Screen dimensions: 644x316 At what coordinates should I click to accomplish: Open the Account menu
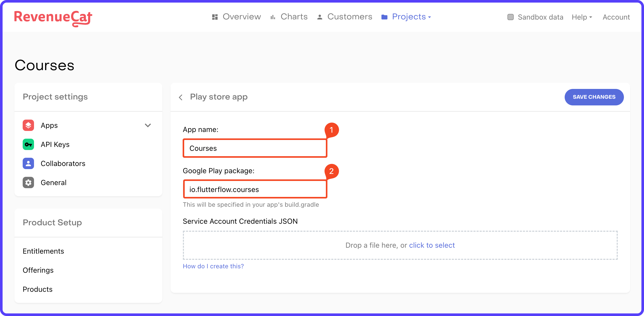click(616, 17)
